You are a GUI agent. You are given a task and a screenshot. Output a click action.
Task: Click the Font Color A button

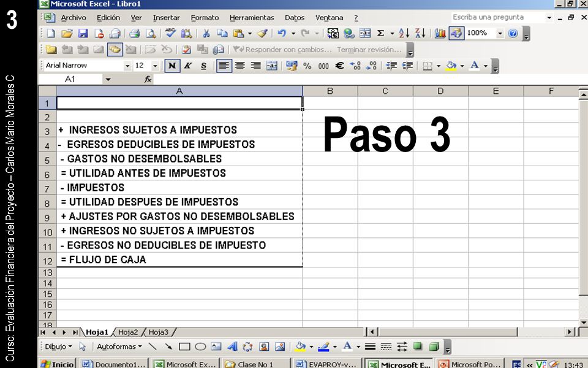coord(475,66)
